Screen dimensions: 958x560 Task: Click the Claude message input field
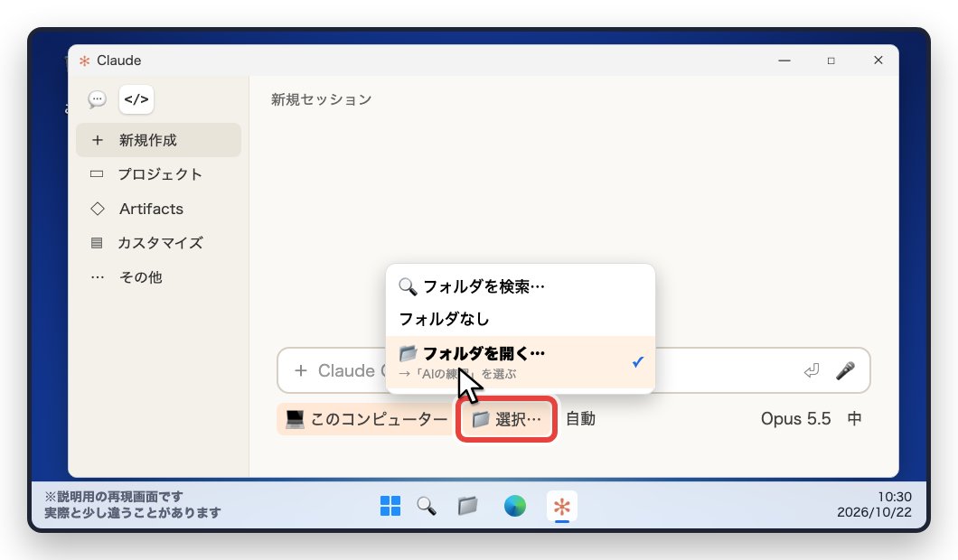pyautogui.click(x=573, y=370)
